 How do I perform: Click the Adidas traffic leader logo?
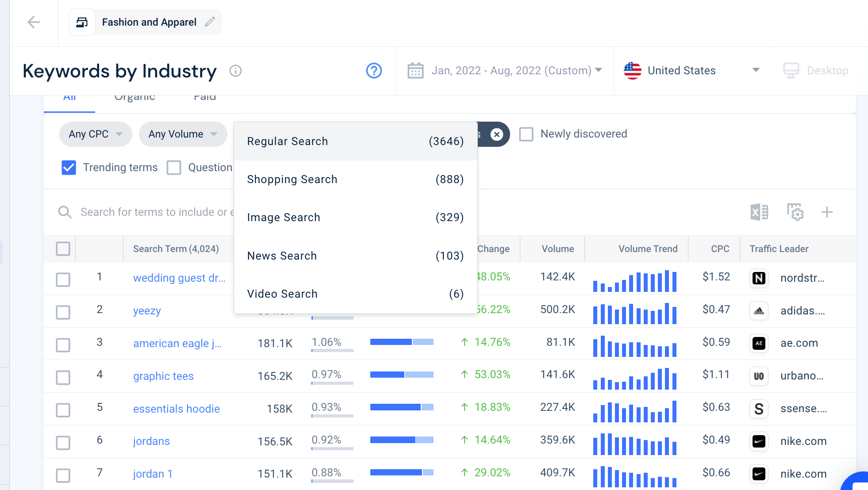(759, 311)
